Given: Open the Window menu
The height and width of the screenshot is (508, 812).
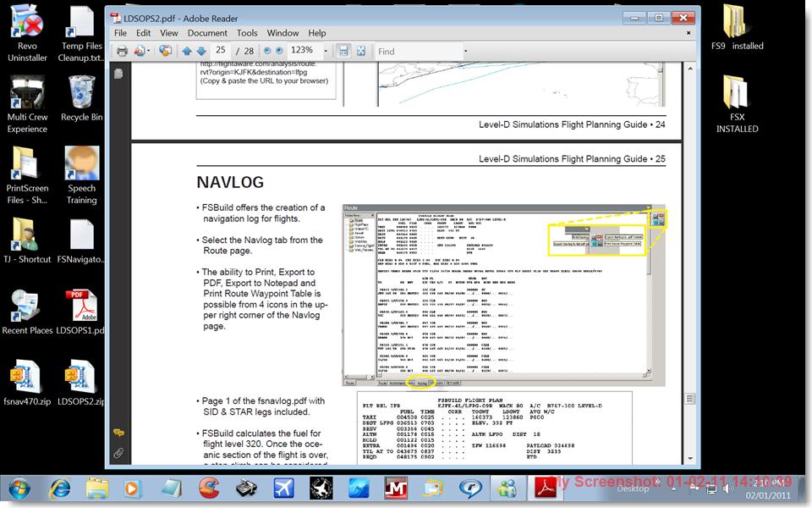Looking at the screenshot, I should click(x=283, y=33).
